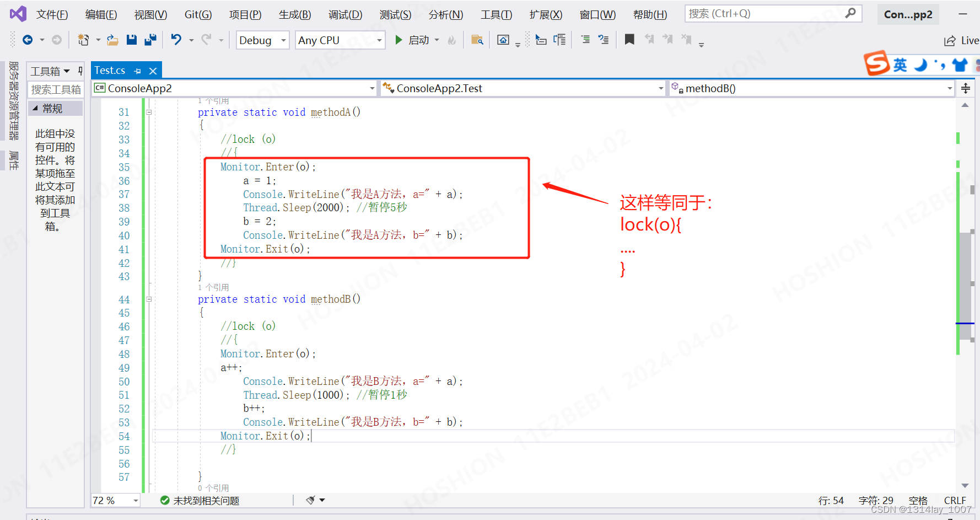Click the Visual Studio logo icon
The height and width of the screenshot is (520, 980).
(18, 14)
